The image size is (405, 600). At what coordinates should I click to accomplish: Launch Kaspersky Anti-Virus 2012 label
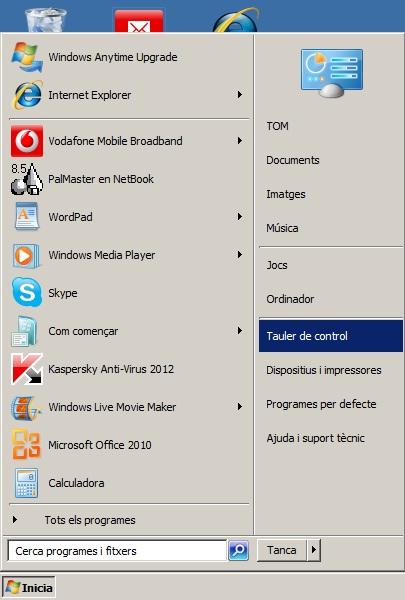[111, 369]
